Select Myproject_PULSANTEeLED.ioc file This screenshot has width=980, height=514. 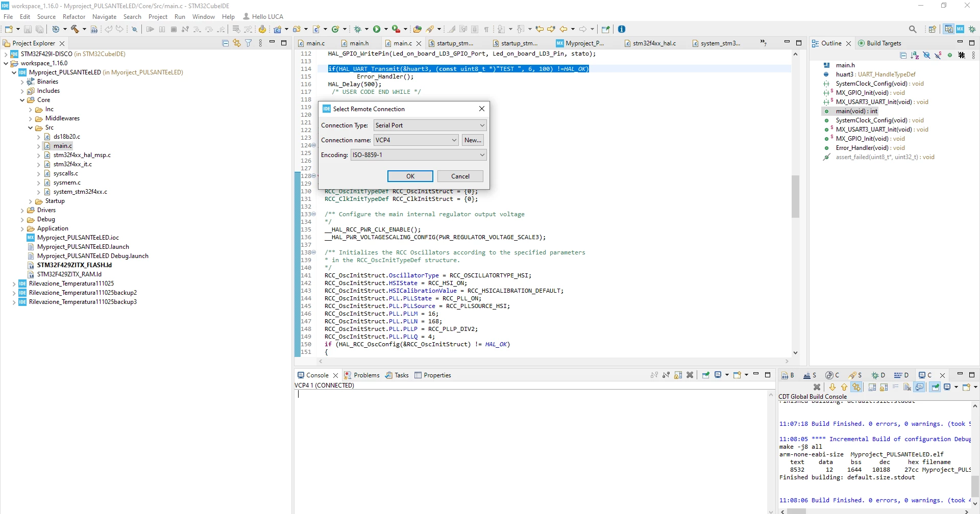click(x=78, y=238)
